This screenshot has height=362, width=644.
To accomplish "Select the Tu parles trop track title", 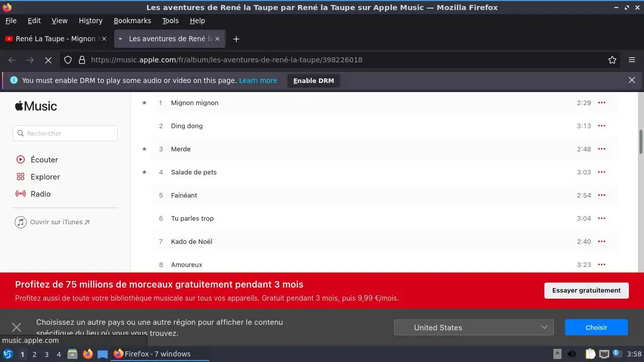I will (192, 218).
